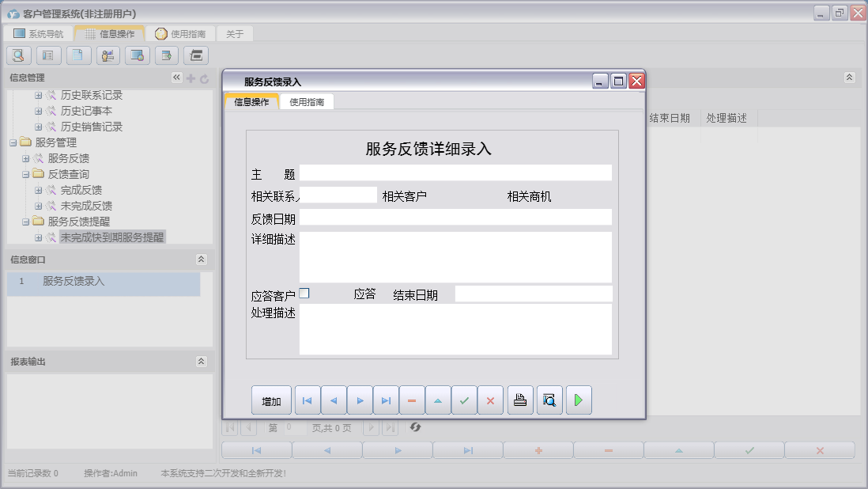Click the person-with-screen icon in main toolbar

coord(108,55)
